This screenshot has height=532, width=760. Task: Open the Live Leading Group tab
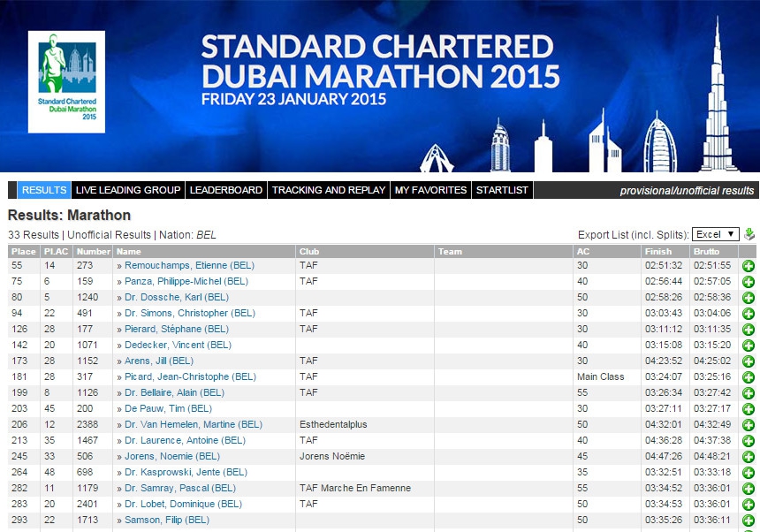click(128, 190)
